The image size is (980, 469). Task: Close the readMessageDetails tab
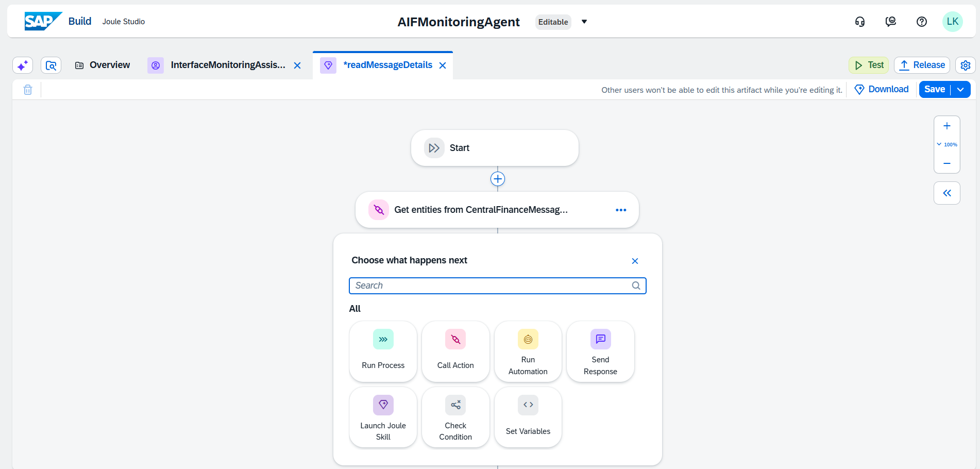pyautogui.click(x=443, y=65)
